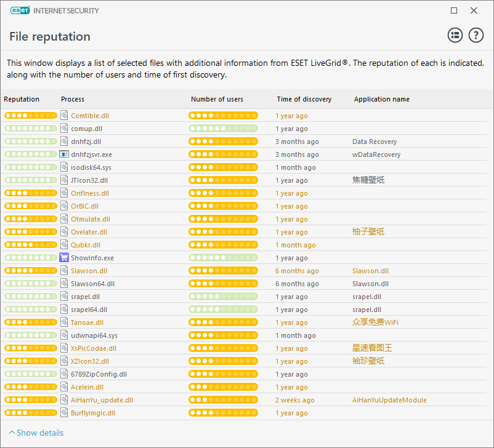Select the Comtible.dll process name

click(x=90, y=116)
